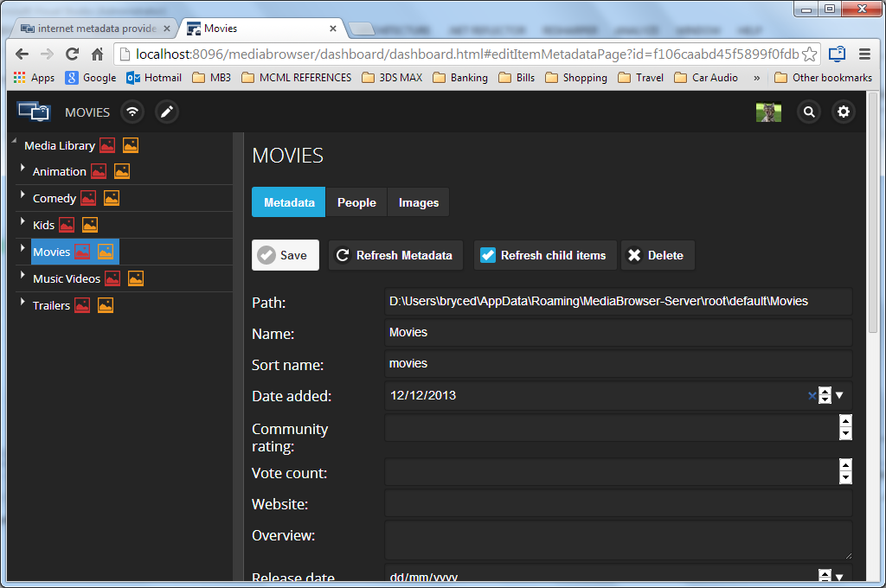Close the internet metadata provider tab
The image size is (886, 588).
167,29
